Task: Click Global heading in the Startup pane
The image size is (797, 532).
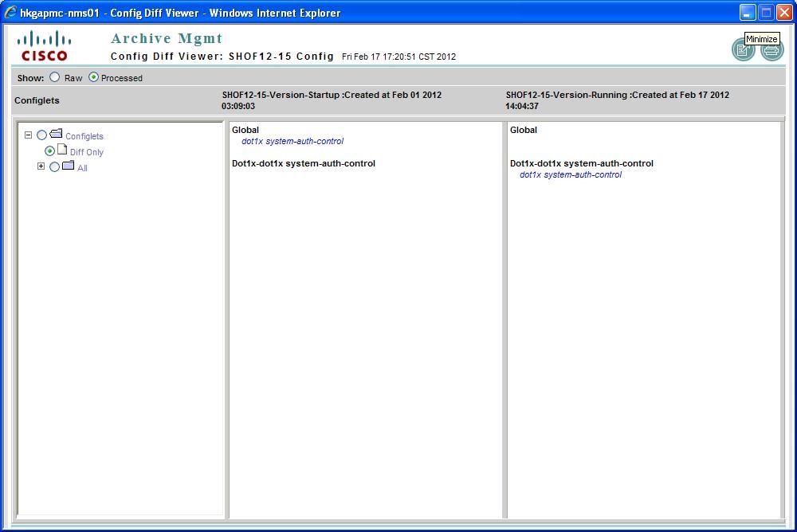Action: point(245,130)
